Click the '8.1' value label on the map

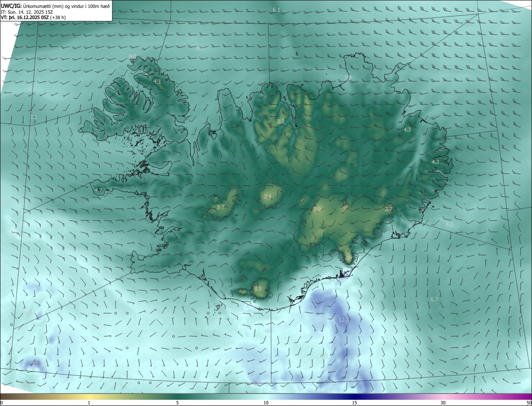(200, 49)
